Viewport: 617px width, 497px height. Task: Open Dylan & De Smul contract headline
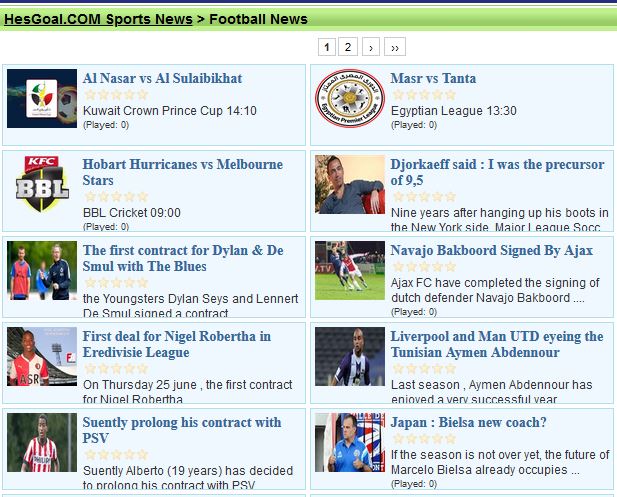pyautogui.click(x=183, y=258)
